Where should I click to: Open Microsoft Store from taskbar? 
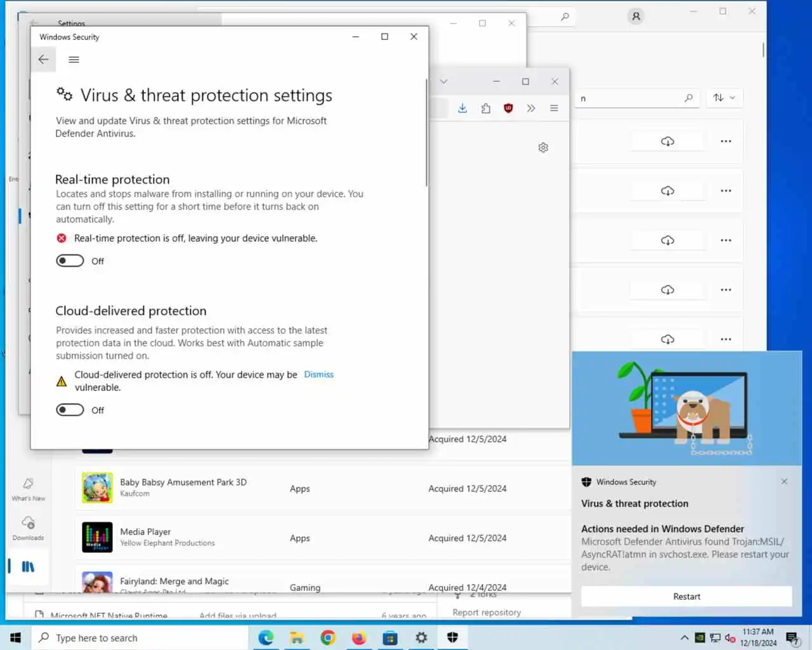point(390,637)
